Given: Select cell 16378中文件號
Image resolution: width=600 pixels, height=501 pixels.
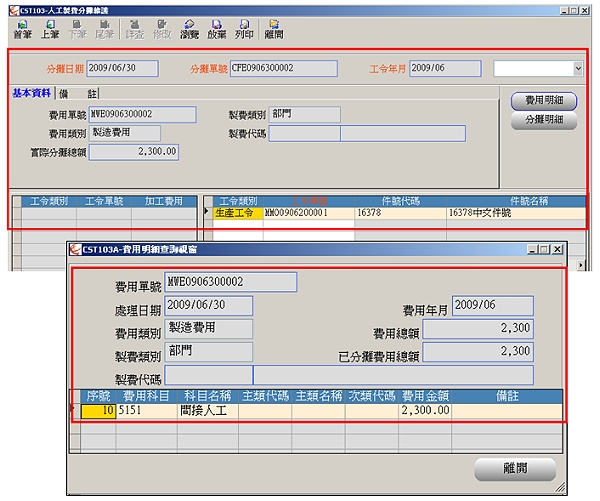Looking at the screenshot, I should (x=516, y=213).
